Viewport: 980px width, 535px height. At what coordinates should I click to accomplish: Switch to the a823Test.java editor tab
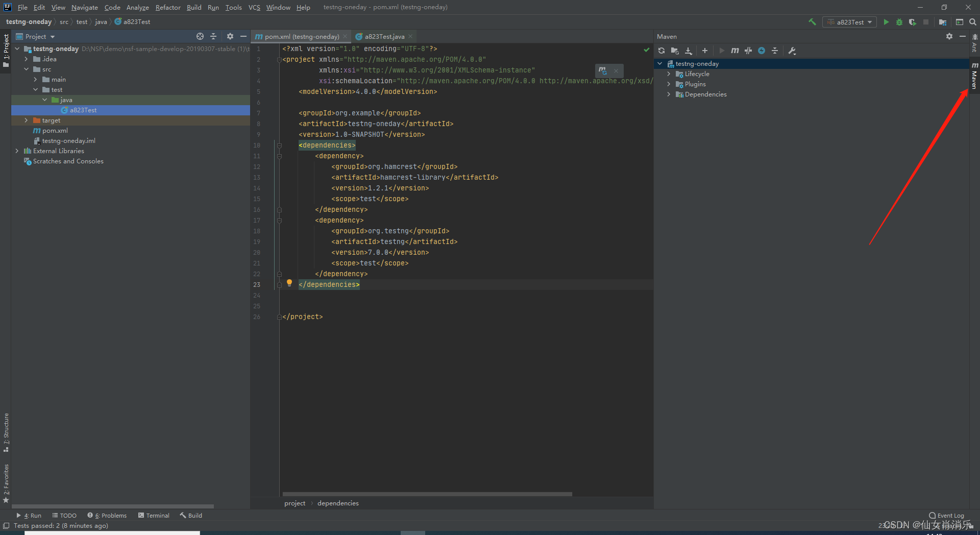pos(384,36)
